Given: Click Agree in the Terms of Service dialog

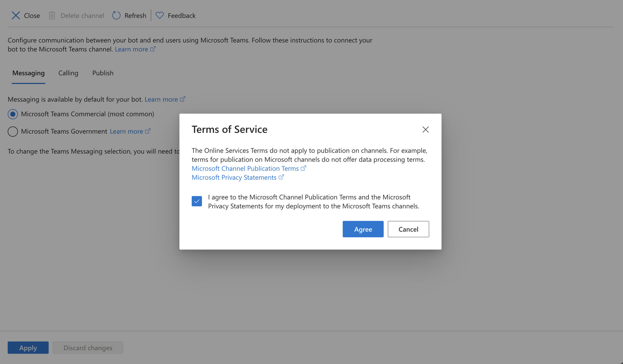Looking at the screenshot, I should point(363,229).
